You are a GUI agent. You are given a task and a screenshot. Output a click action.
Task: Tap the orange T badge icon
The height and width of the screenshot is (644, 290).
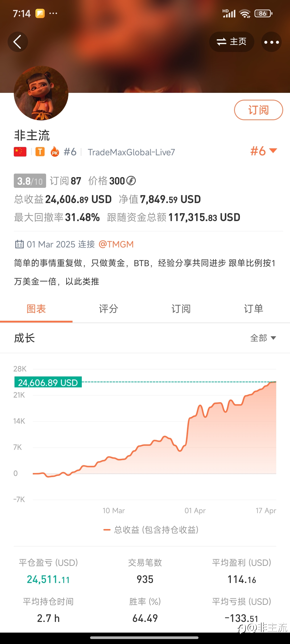click(x=40, y=152)
